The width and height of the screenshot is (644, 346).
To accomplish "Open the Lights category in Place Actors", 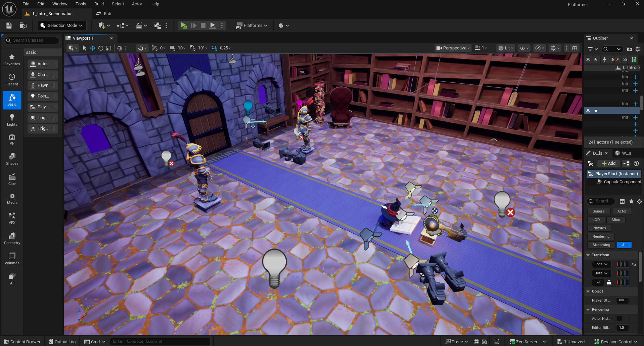I will (12, 120).
